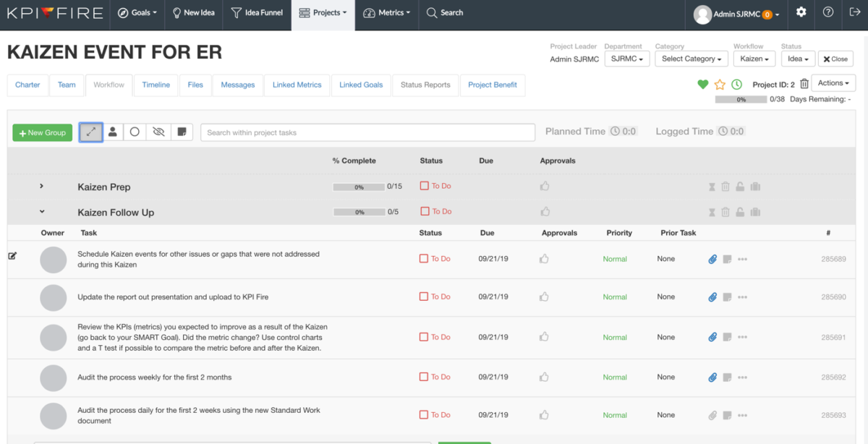Toggle the hidden-eye visibility filter
Viewport: 868px width, 444px height.
159,132
